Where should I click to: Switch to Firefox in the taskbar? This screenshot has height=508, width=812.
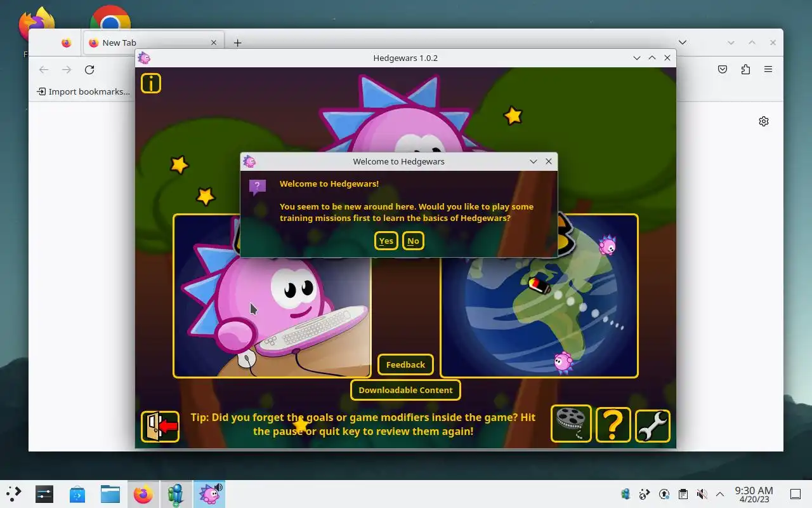143,494
